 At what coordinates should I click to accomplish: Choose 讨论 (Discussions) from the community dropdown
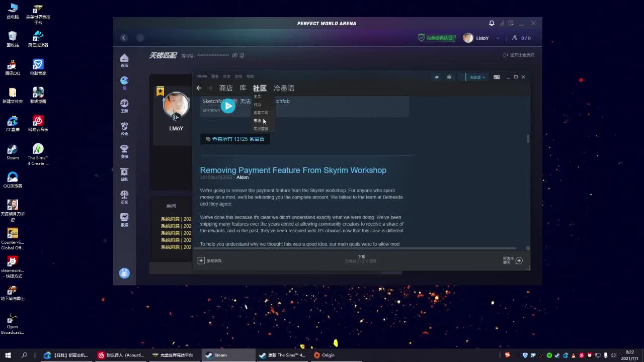coord(257,105)
